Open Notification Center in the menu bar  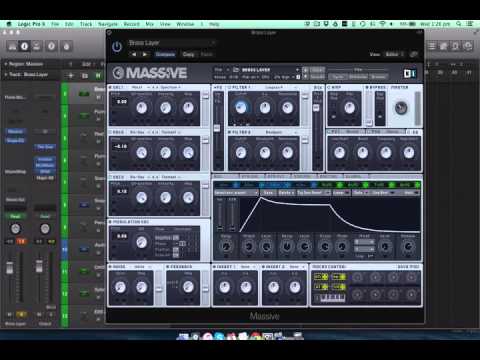470,24
